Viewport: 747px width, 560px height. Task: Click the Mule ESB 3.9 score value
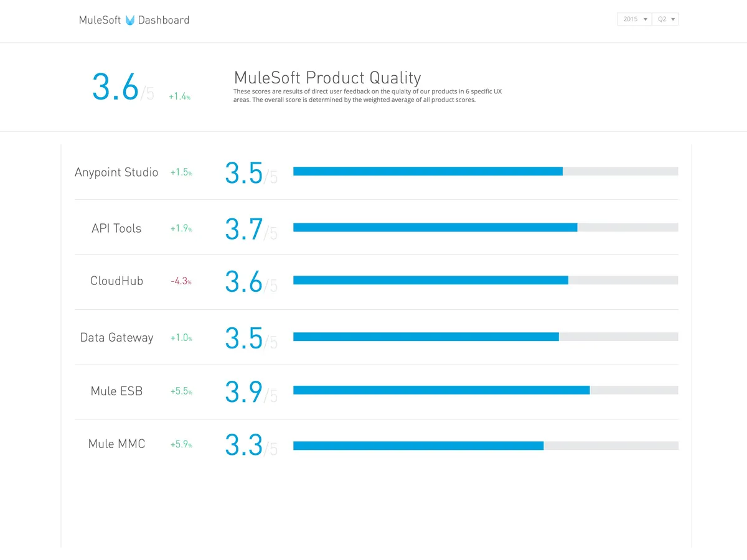(244, 392)
